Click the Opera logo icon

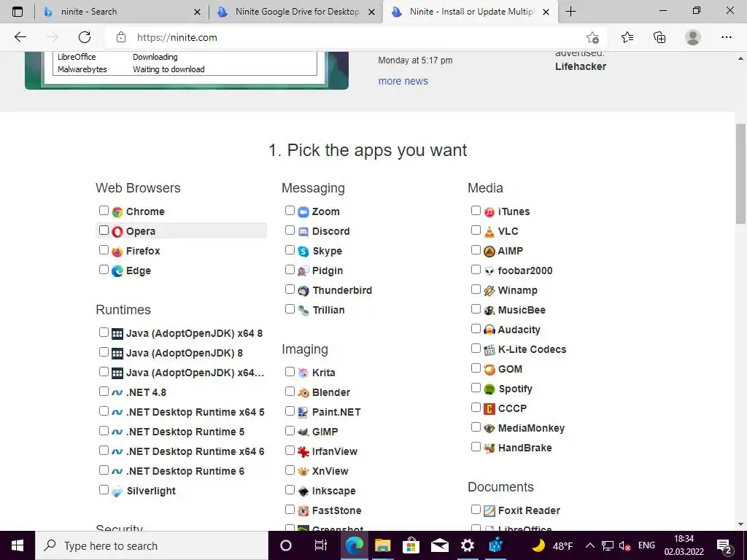[117, 231]
